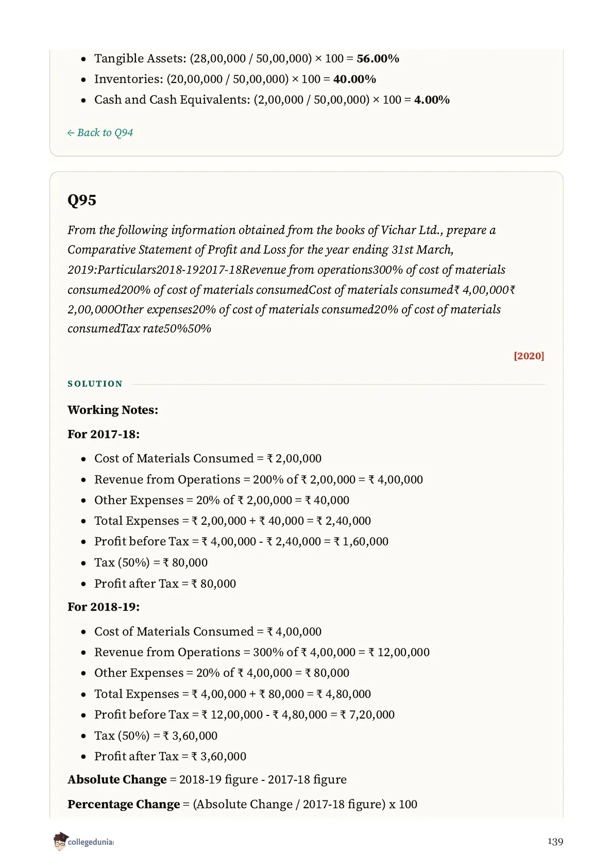
Task: Click the Profit after Tax ₹ 3,60,000 line
Action: point(171,756)
